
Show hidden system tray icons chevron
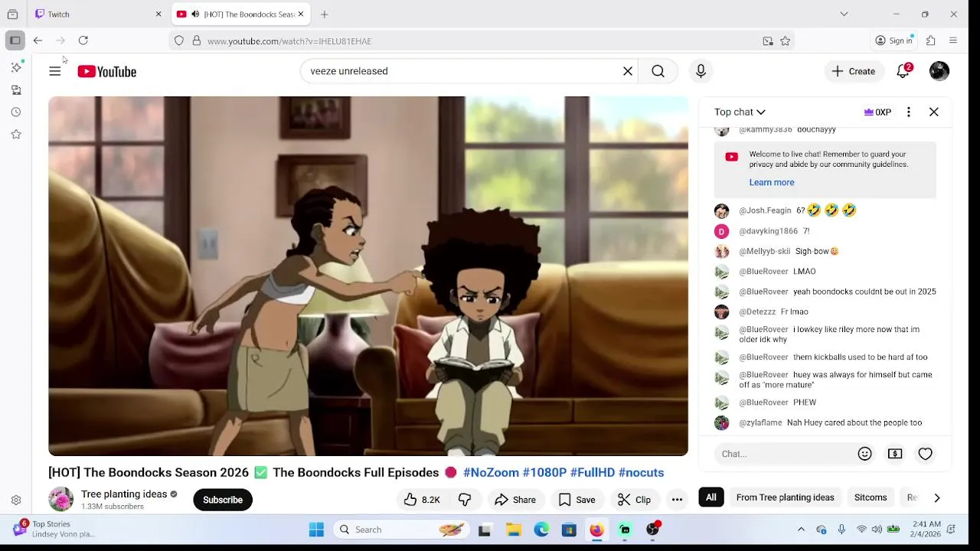pyautogui.click(x=801, y=530)
